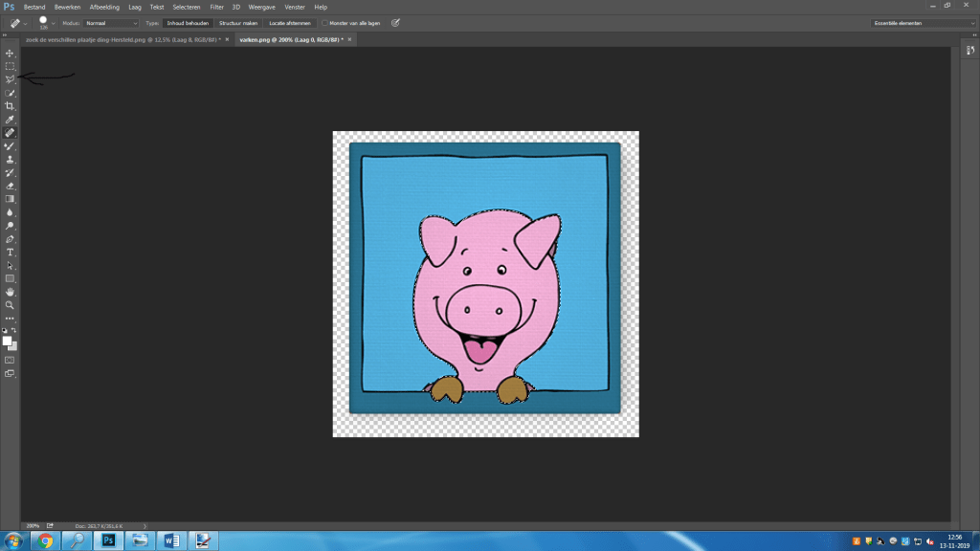Screen dimensions: 980x551
Task: Open the Filter menu
Action: [x=217, y=7]
